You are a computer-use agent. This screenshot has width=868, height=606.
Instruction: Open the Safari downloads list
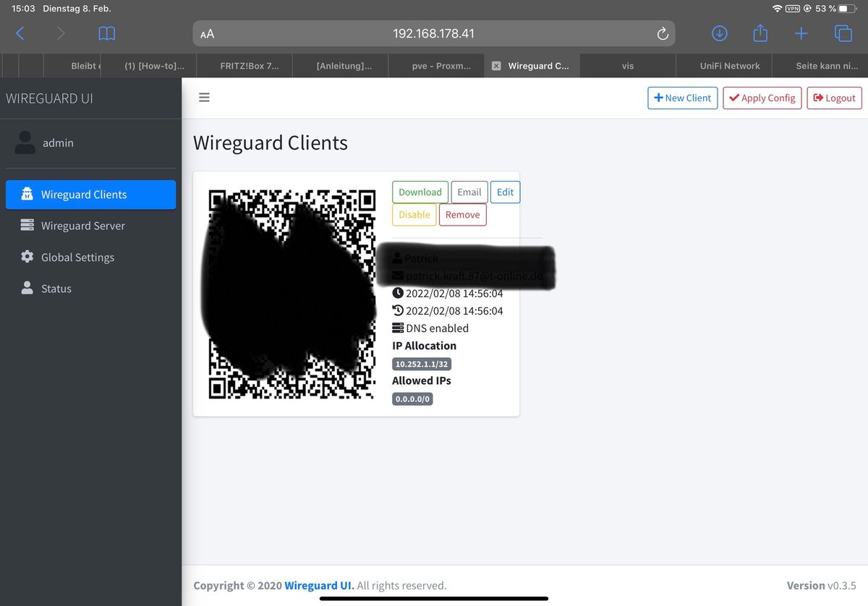click(x=720, y=33)
